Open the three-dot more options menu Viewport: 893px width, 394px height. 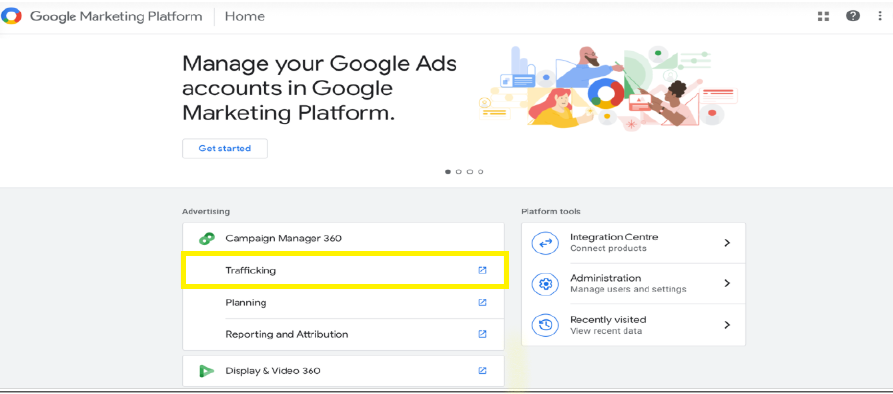[x=880, y=16]
